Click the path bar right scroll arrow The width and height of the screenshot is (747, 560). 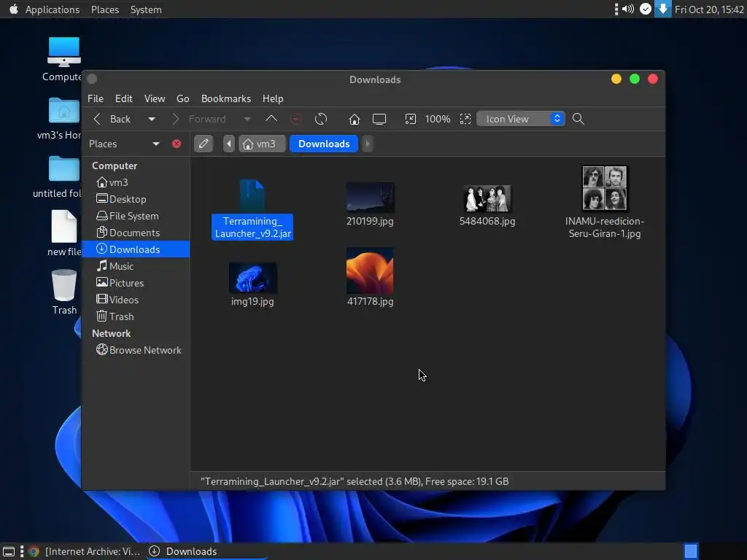click(x=368, y=144)
